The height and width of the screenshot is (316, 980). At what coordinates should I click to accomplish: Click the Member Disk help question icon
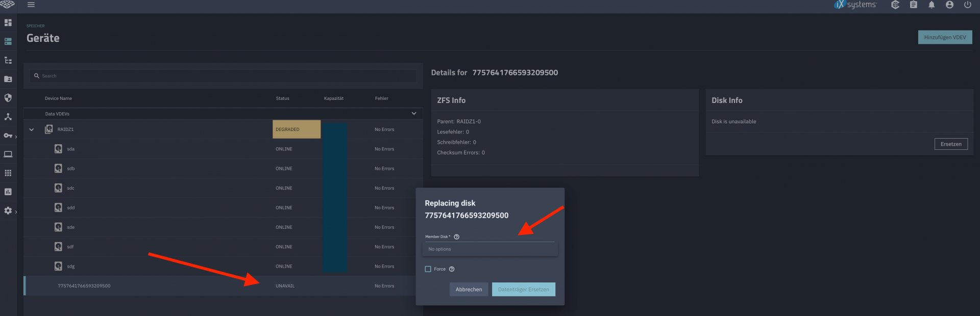tap(457, 237)
